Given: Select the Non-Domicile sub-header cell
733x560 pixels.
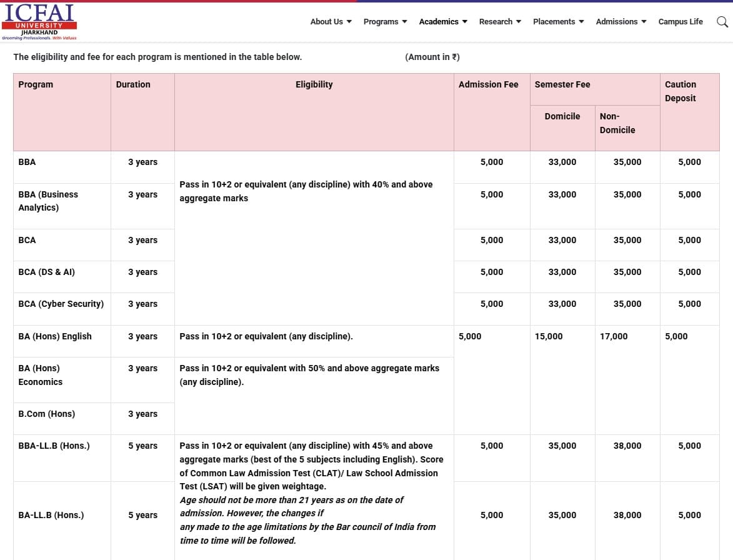Looking at the screenshot, I should (617, 123).
